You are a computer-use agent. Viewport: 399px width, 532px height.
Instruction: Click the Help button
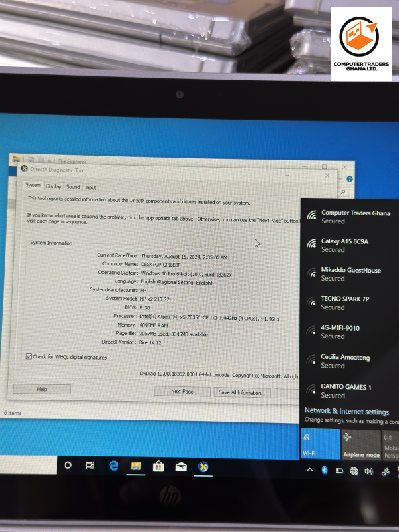(x=42, y=389)
